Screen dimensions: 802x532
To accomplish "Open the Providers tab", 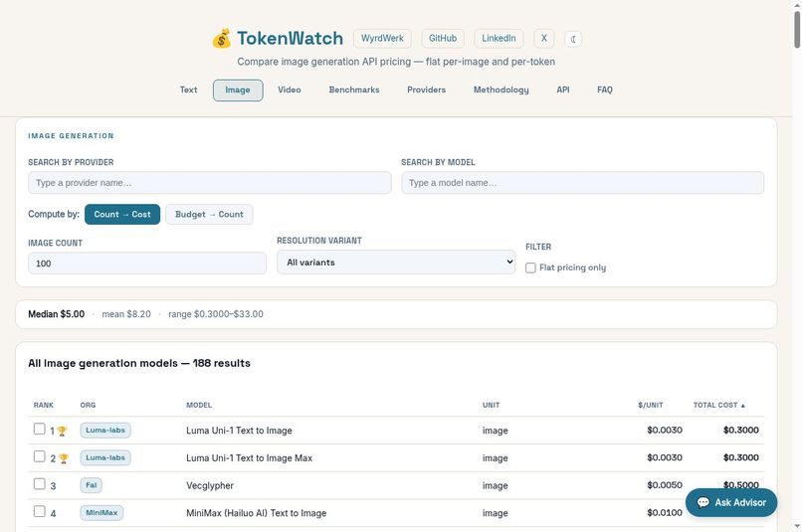I will (426, 89).
